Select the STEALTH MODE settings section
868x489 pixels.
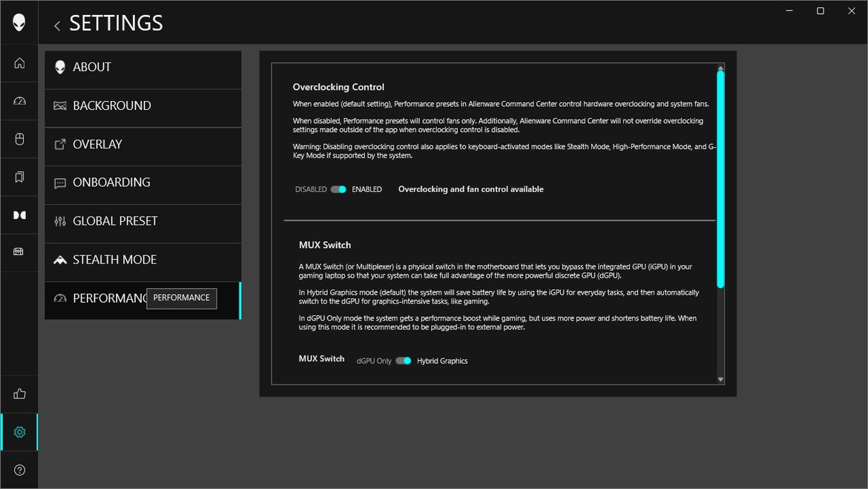click(142, 260)
